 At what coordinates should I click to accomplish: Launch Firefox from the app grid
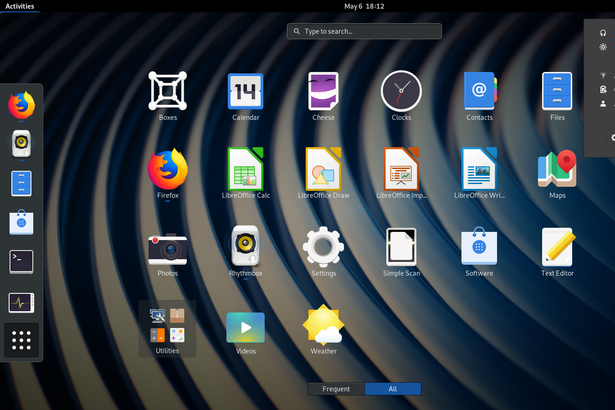pyautogui.click(x=167, y=173)
